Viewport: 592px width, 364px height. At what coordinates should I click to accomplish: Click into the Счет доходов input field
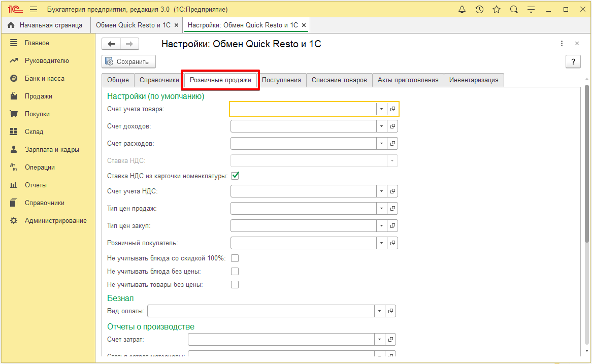304,126
